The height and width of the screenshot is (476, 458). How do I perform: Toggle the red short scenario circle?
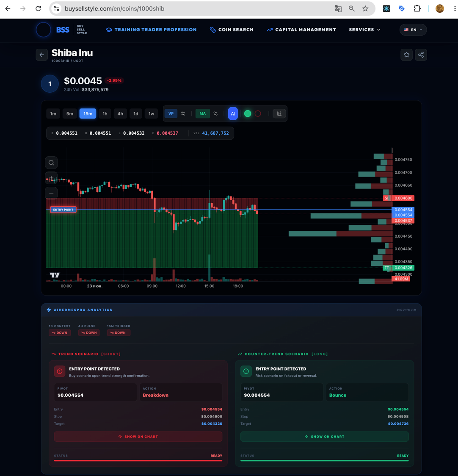[258, 113]
